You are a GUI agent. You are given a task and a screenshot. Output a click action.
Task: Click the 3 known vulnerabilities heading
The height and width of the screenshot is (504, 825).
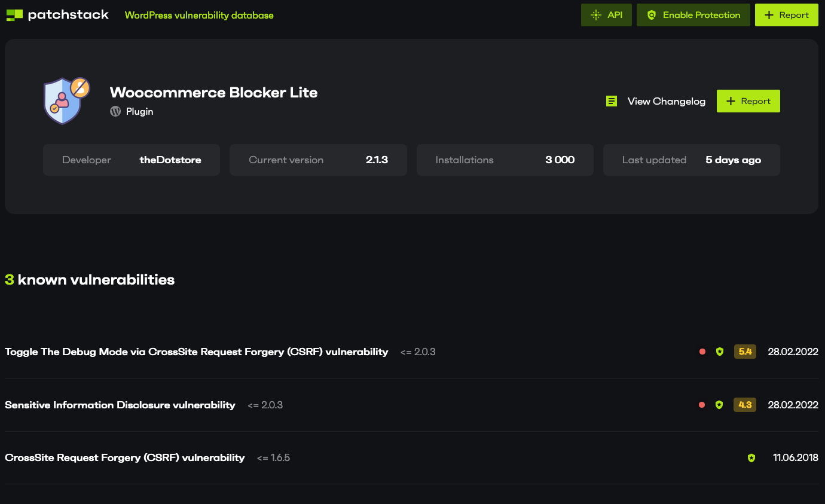click(x=90, y=279)
